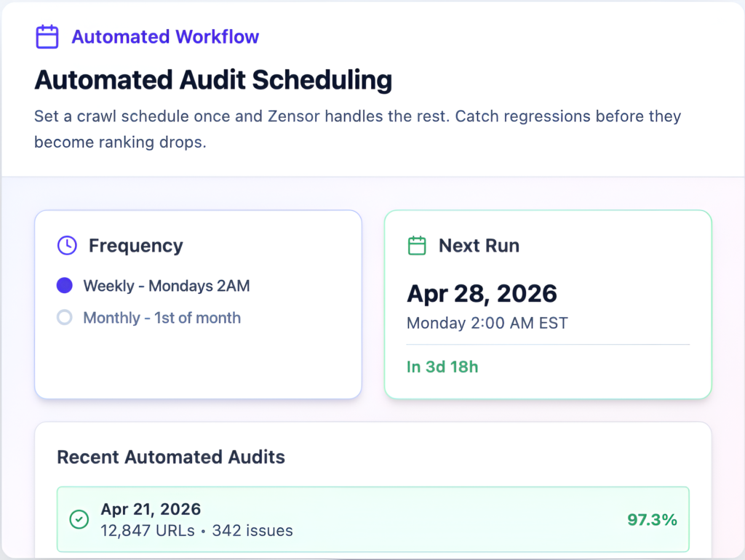Click the Automated Audit Scheduling heading

(212, 80)
